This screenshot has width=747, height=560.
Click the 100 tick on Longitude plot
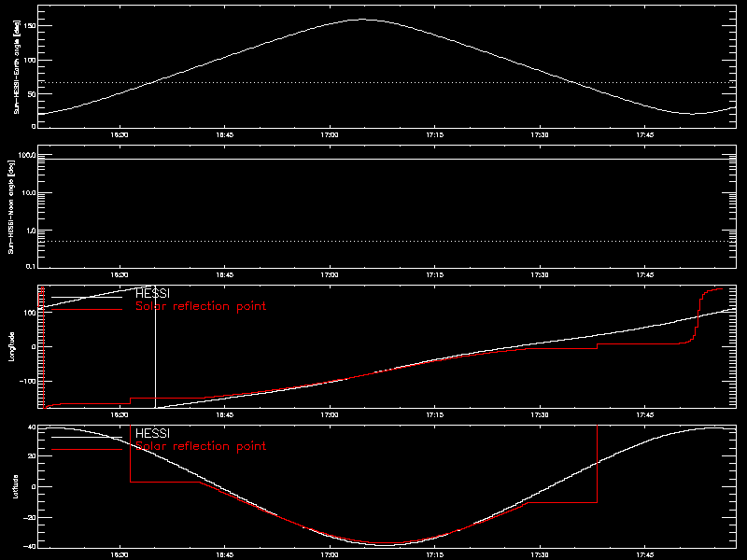[30, 313]
